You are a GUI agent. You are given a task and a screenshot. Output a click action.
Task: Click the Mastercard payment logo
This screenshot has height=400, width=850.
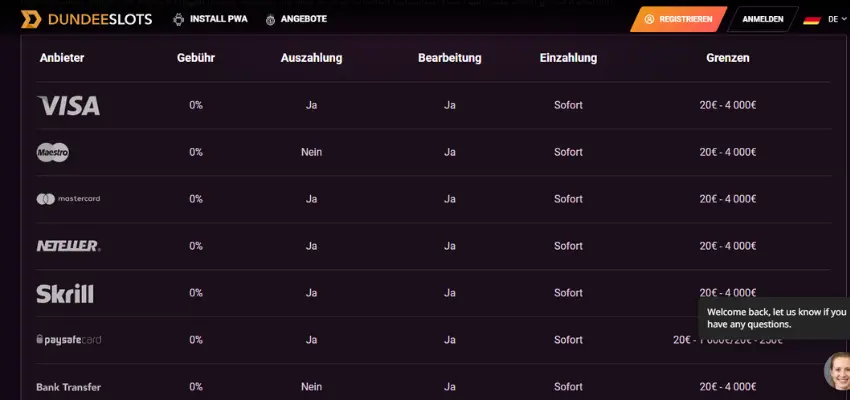pos(68,199)
